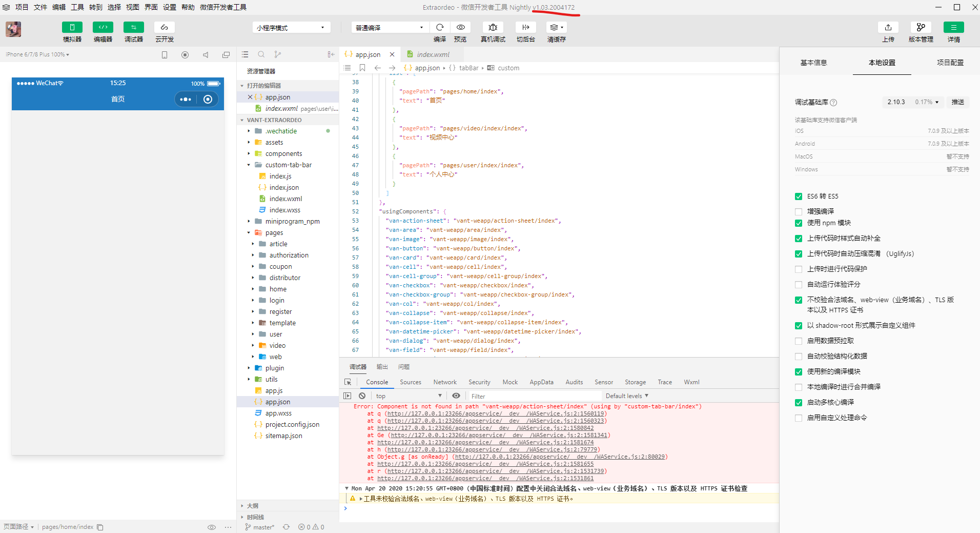Enable the 上传时进行代码保护 checkbox

(799, 269)
